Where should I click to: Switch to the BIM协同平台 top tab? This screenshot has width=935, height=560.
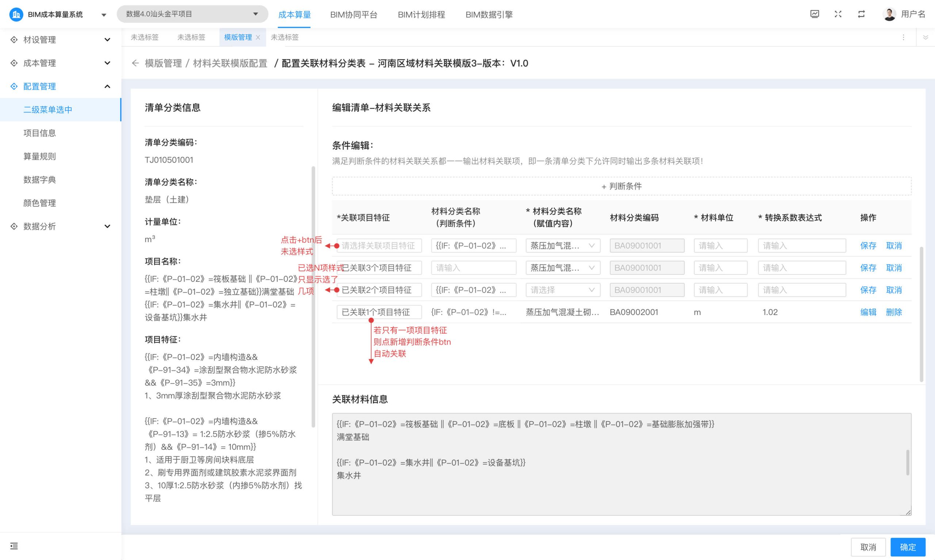pyautogui.click(x=353, y=15)
